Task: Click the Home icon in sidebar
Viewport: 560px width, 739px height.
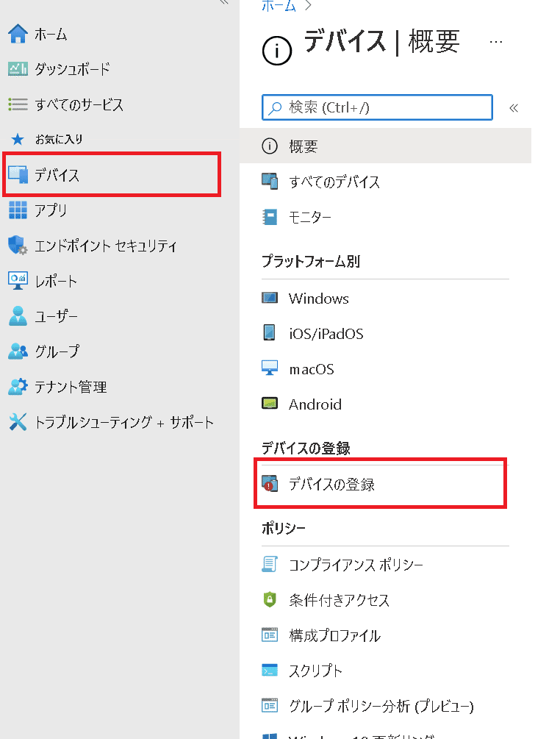Action: coord(18,34)
